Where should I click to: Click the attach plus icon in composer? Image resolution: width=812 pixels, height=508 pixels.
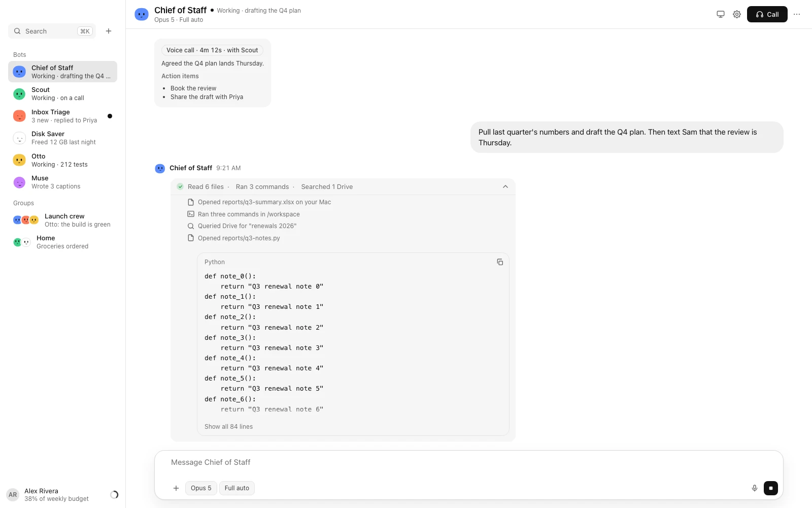coord(176,488)
